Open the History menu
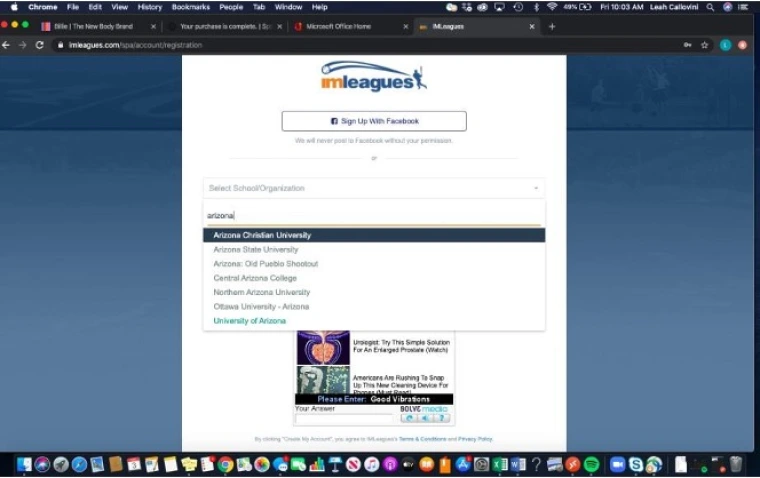 150,7
